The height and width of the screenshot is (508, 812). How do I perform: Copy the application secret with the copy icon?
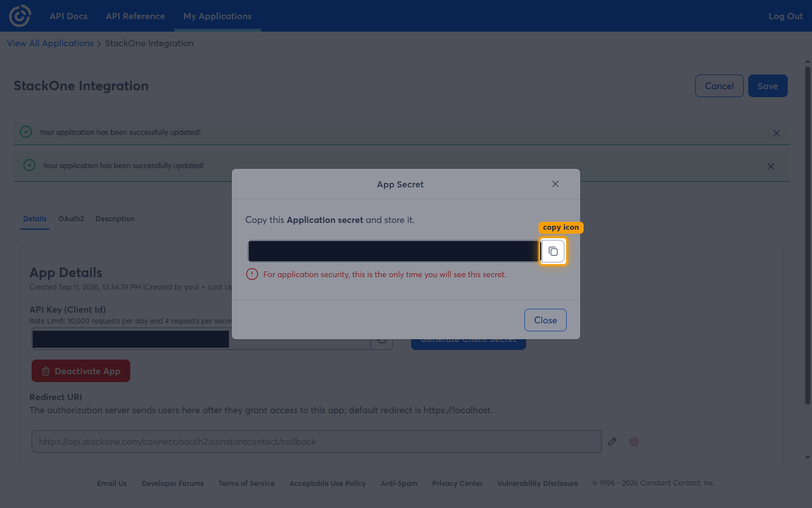click(x=553, y=251)
